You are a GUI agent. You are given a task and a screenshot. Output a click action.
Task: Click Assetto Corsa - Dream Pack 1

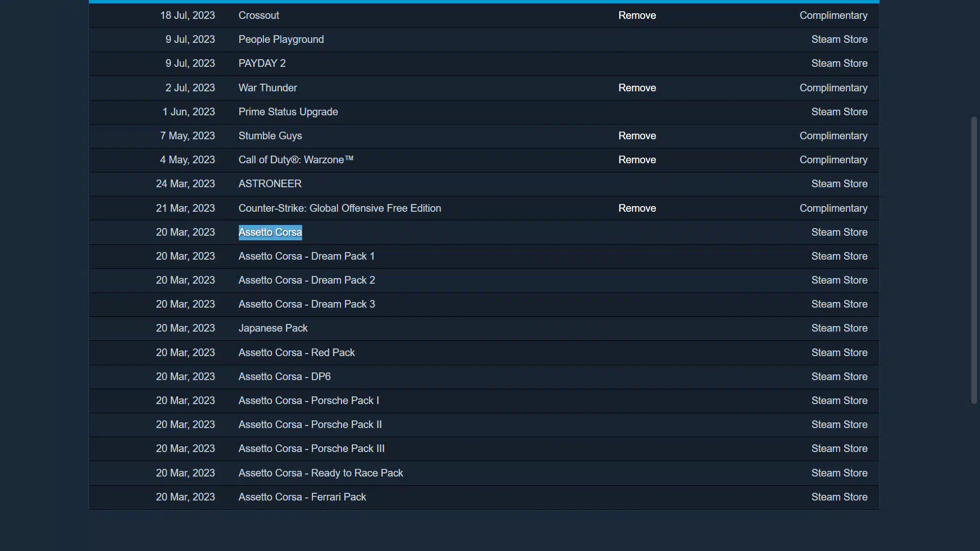pyautogui.click(x=306, y=256)
